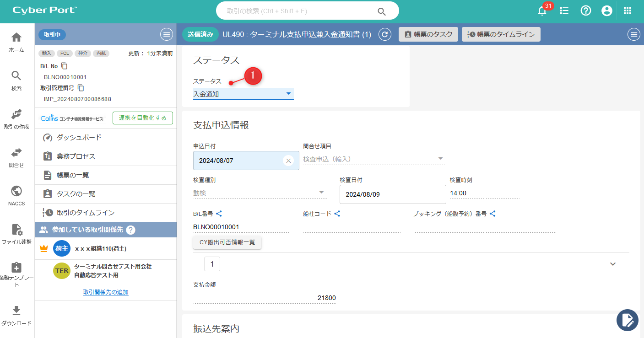This screenshot has height=338, width=644.
Task: Open the 検査種別 dropdown
Action: pos(260,193)
